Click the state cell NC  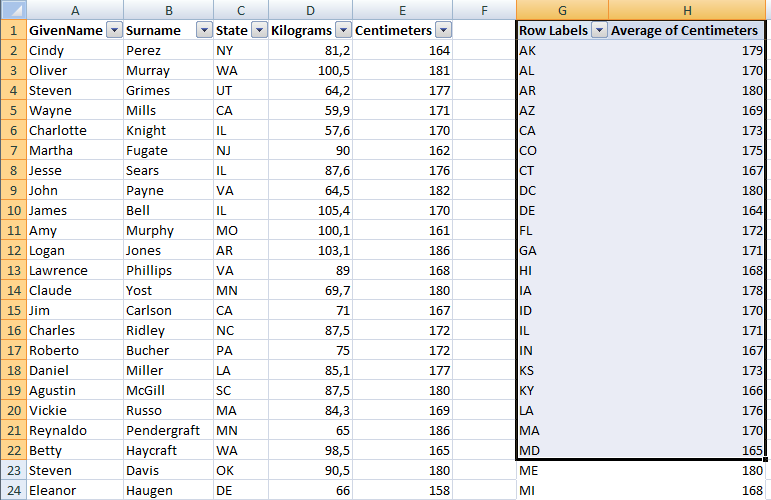241,330
